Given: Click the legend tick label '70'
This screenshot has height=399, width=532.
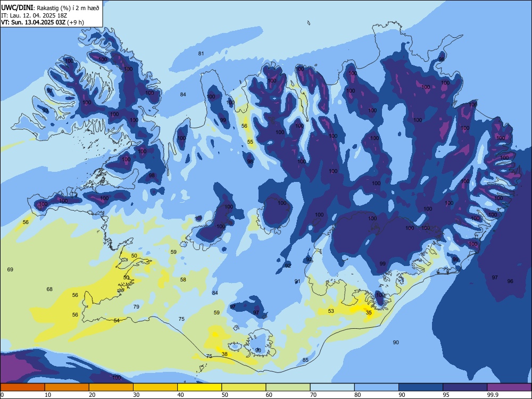Looking at the screenshot, I should [313, 395].
